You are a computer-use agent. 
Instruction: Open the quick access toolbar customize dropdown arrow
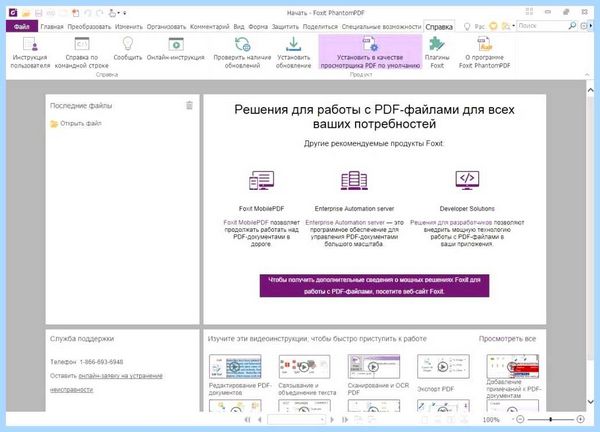click(125, 13)
